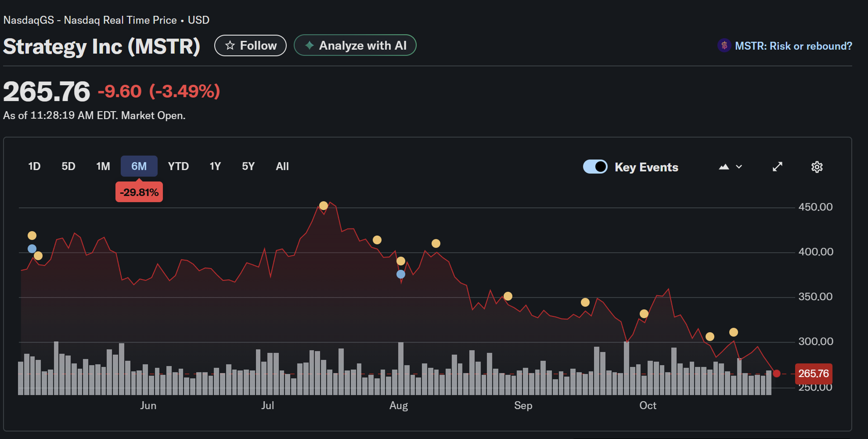This screenshot has height=439, width=868.
Task: Choose the 1Y range tab
Action: point(215,167)
